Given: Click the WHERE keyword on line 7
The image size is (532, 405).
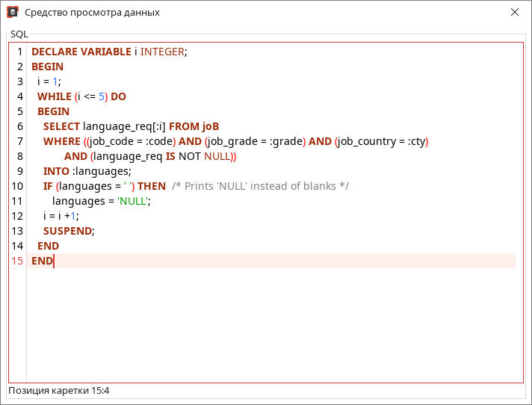Looking at the screenshot, I should click(x=61, y=141).
